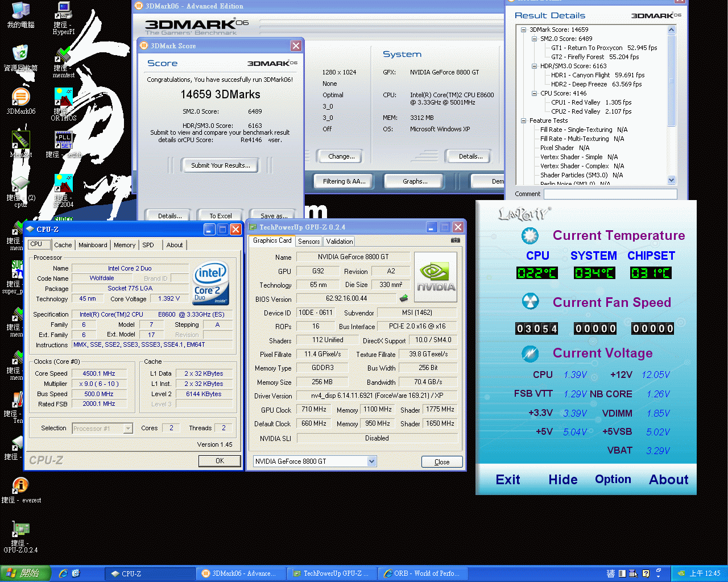Image resolution: width=728 pixels, height=582 pixels.
Task: Click To Excel button in 3DMark Score
Action: pos(220,216)
